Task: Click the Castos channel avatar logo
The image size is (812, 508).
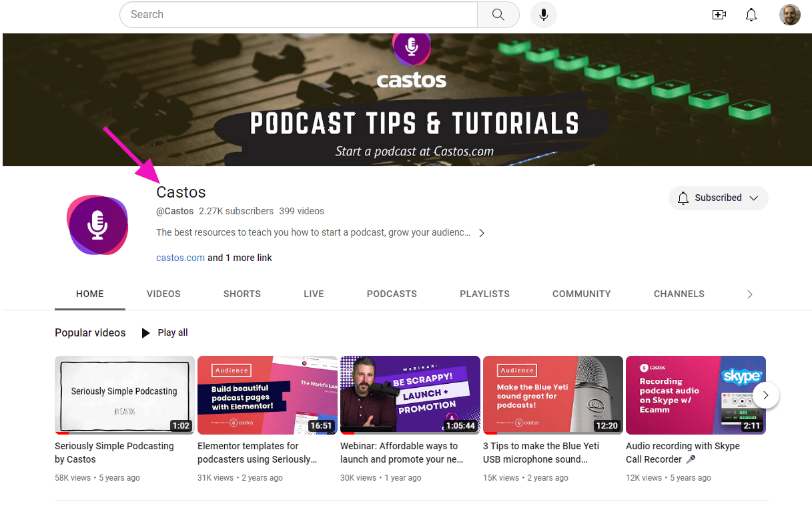Action: [97, 225]
